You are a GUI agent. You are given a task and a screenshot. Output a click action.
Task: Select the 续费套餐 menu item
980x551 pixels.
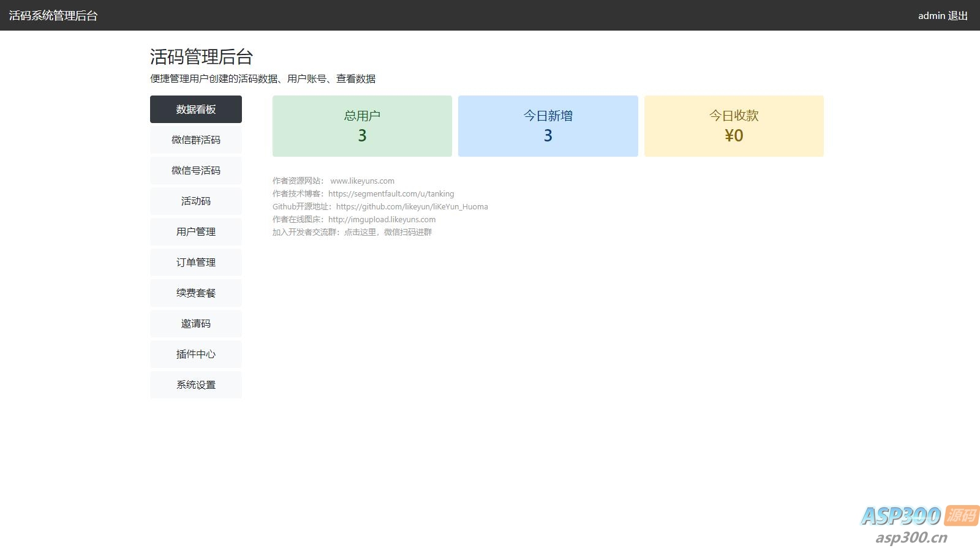(x=196, y=293)
